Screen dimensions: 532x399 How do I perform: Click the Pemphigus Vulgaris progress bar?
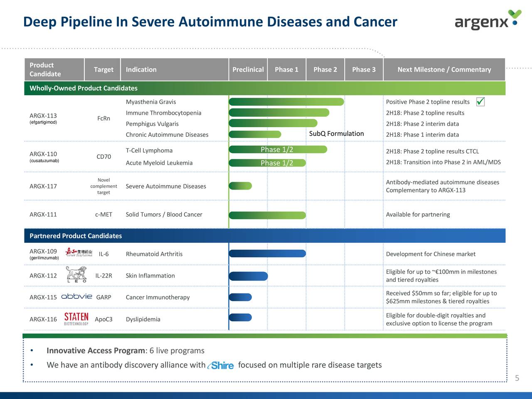pos(273,123)
